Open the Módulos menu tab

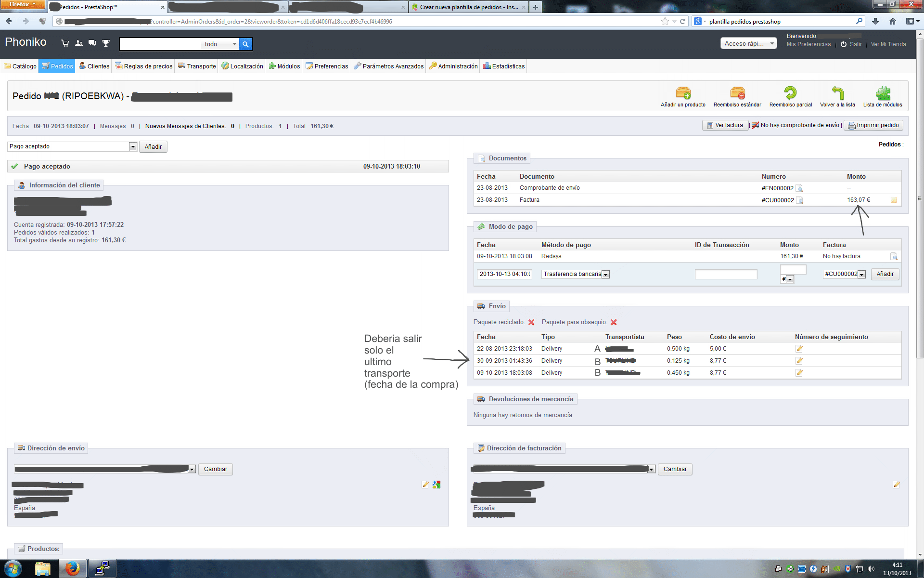pos(284,66)
